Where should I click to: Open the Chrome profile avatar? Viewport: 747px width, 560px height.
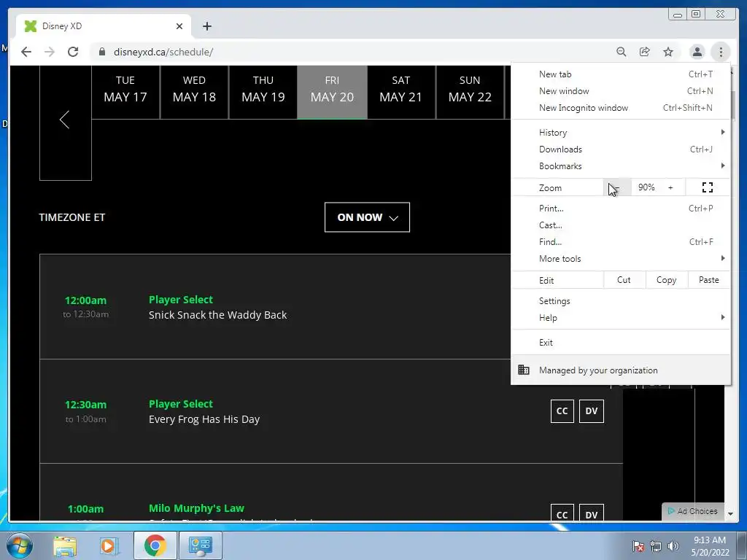tap(697, 52)
